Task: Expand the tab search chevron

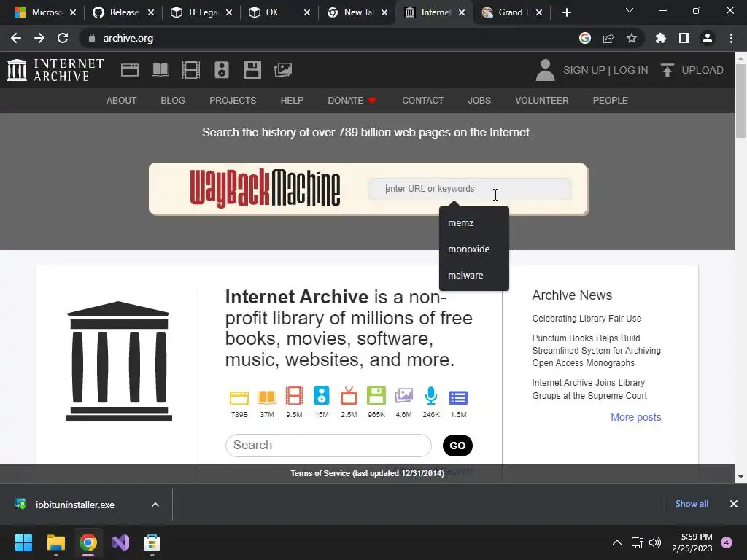Action: (630, 10)
